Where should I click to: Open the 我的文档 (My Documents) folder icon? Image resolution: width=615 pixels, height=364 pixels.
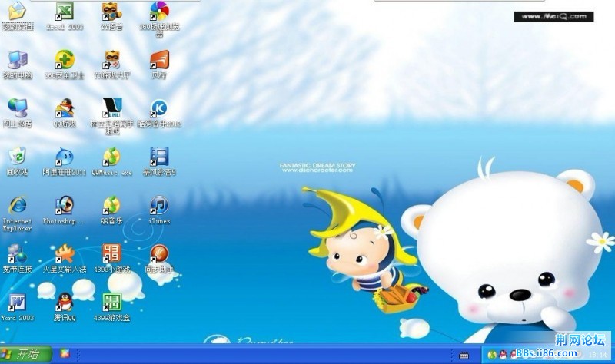coord(17,11)
